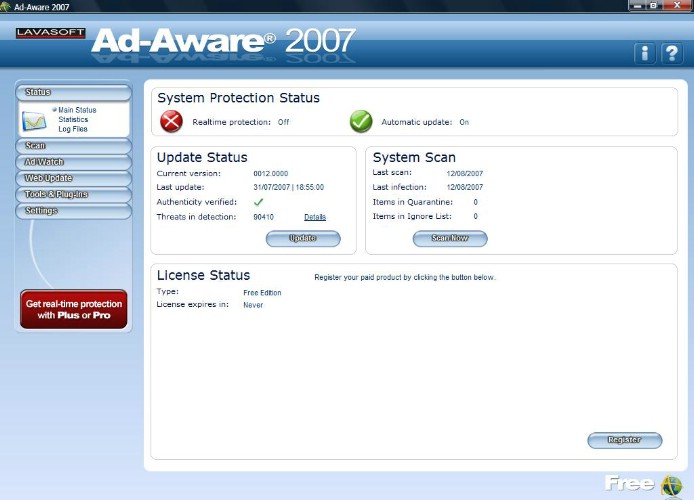Screen dimensions: 694x500
Task: Click the info icon in header
Action: [645, 53]
